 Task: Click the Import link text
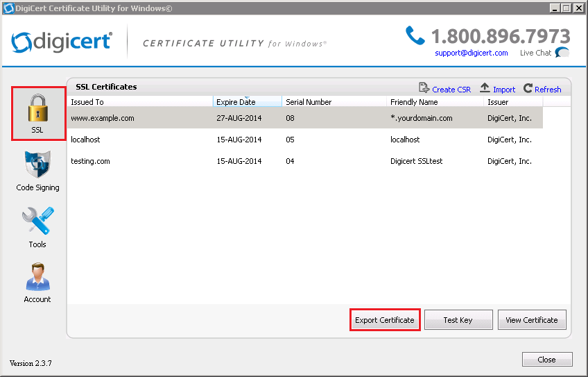[504, 90]
